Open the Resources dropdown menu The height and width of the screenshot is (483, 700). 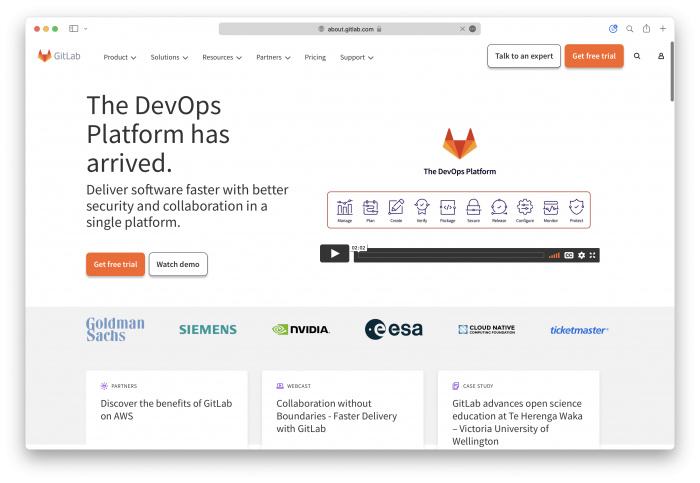click(222, 57)
